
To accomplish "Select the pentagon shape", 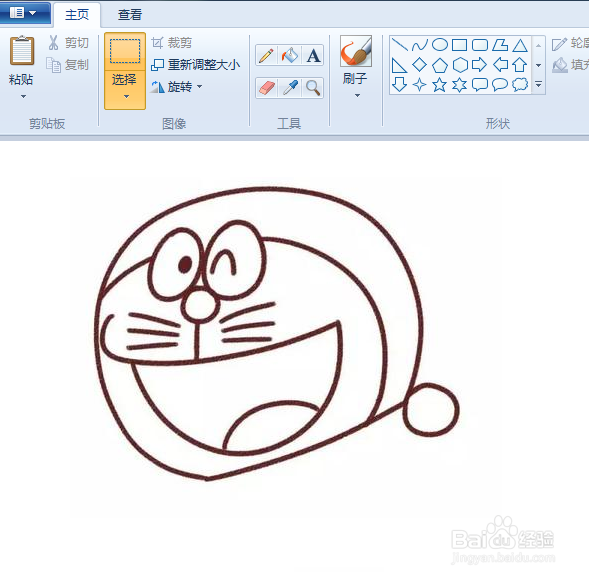I will [x=439, y=65].
